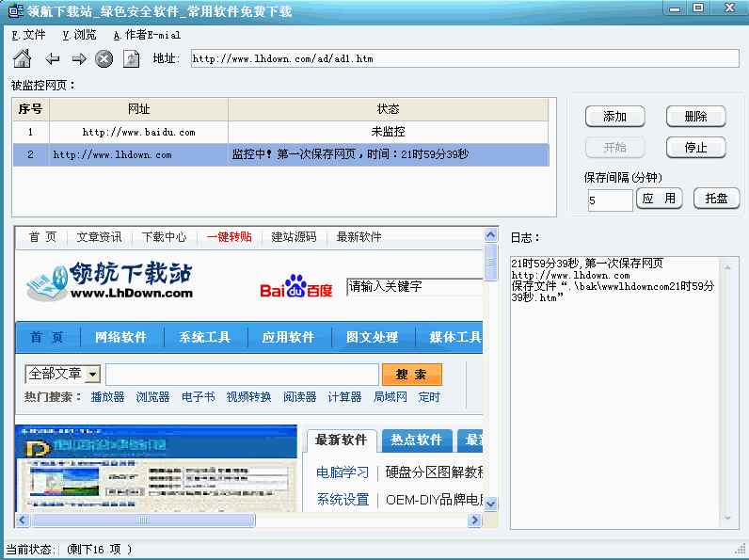
Task: Click the 视频转换 hot search link
Action: [x=248, y=397]
